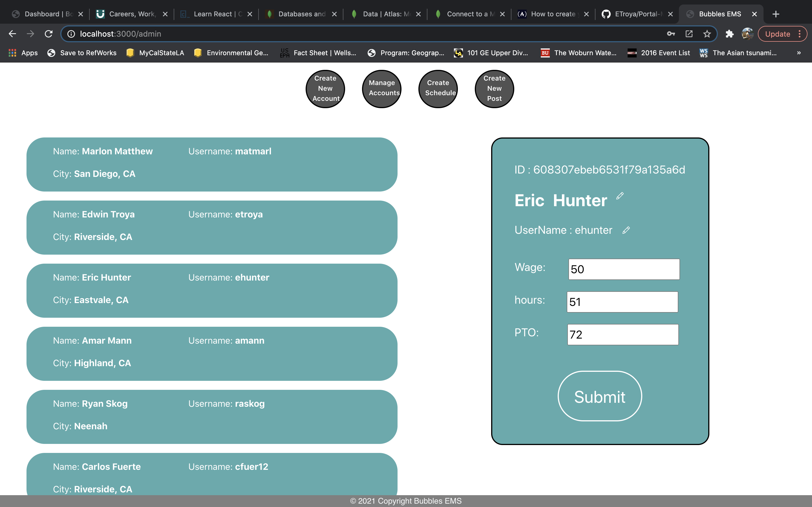Click the Extensions icon in browser toolbar
The image size is (812, 507).
(x=730, y=34)
